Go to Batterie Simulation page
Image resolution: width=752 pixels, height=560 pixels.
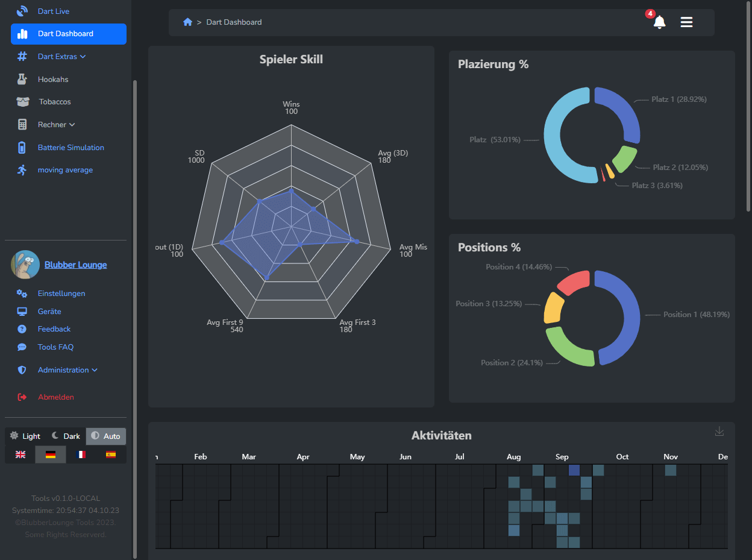click(70, 148)
